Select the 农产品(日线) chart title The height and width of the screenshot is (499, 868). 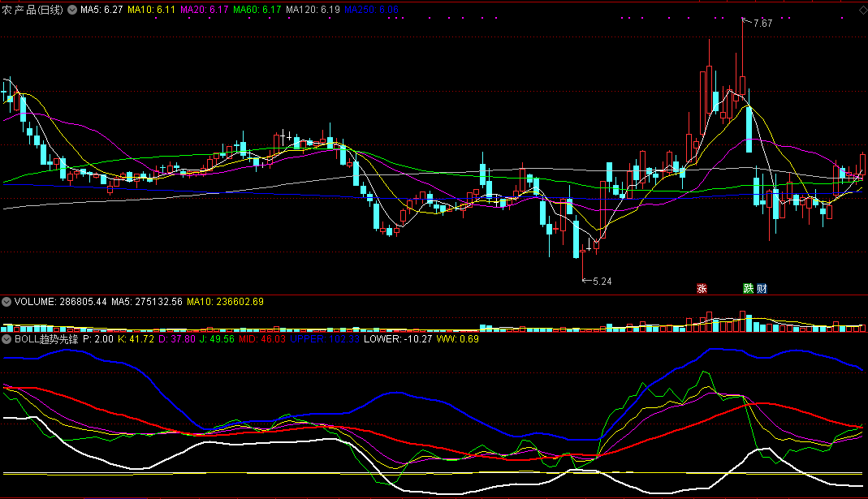point(32,10)
